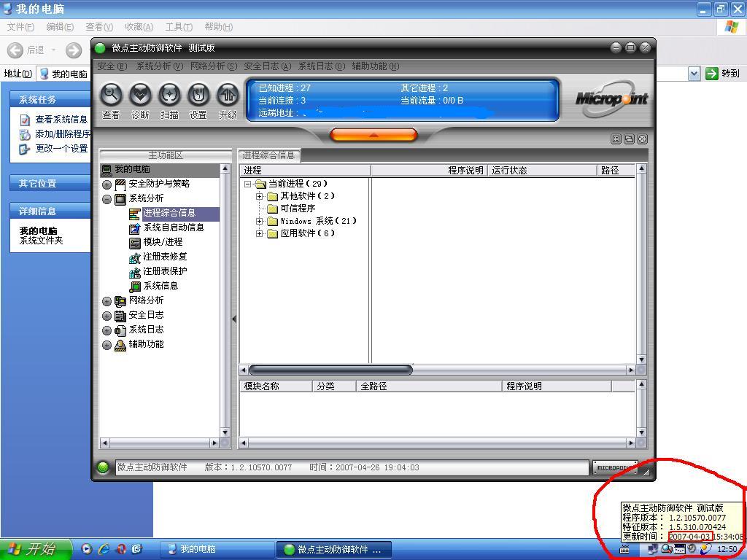Viewport: 747px width, 560px height.
Task: Open the 安全(E) menu
Action: [x=112, y=66]
